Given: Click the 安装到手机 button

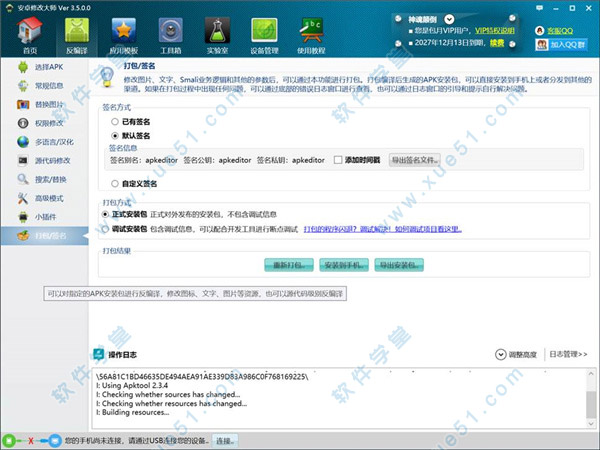Looking at the screenshot, I should pos(344,265).
